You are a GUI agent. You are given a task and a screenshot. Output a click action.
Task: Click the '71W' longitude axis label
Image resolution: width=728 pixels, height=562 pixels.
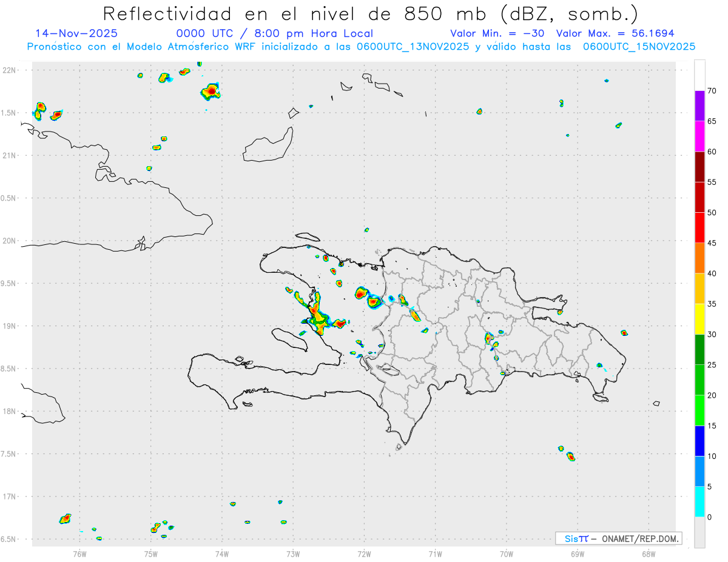435,554
